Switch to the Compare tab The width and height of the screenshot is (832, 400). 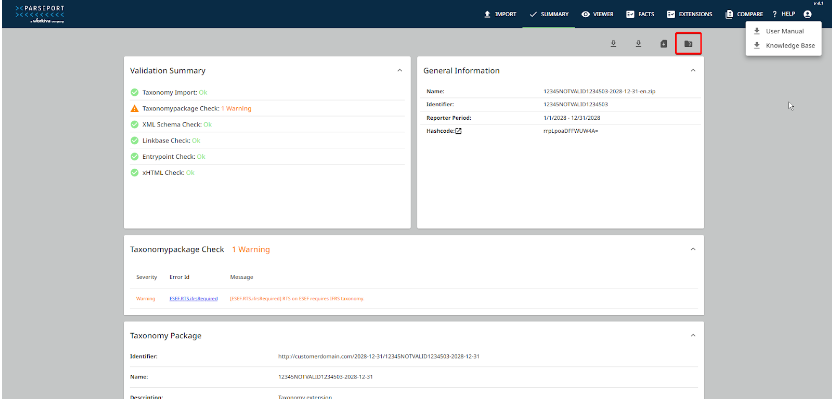(x=744, y=14)
